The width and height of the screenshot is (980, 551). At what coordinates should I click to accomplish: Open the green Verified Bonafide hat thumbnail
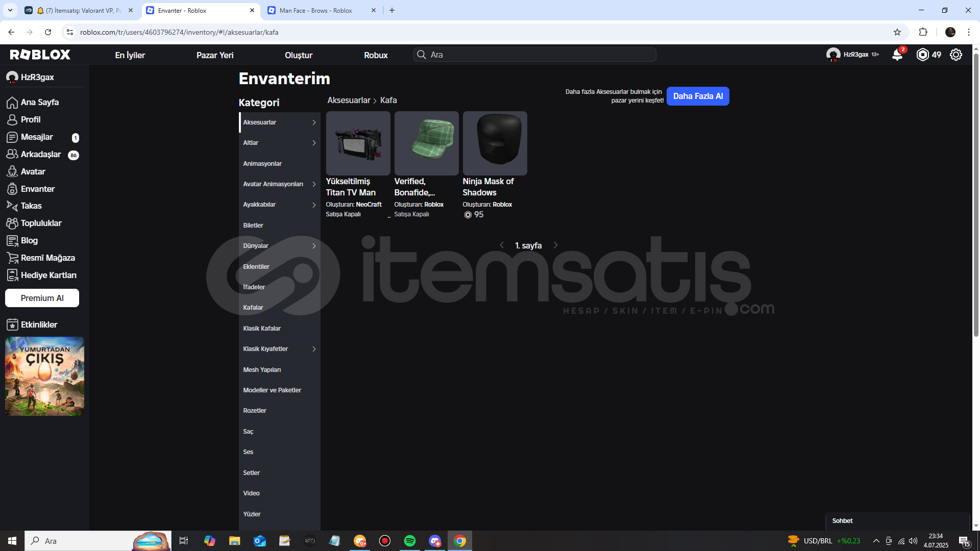426,143
